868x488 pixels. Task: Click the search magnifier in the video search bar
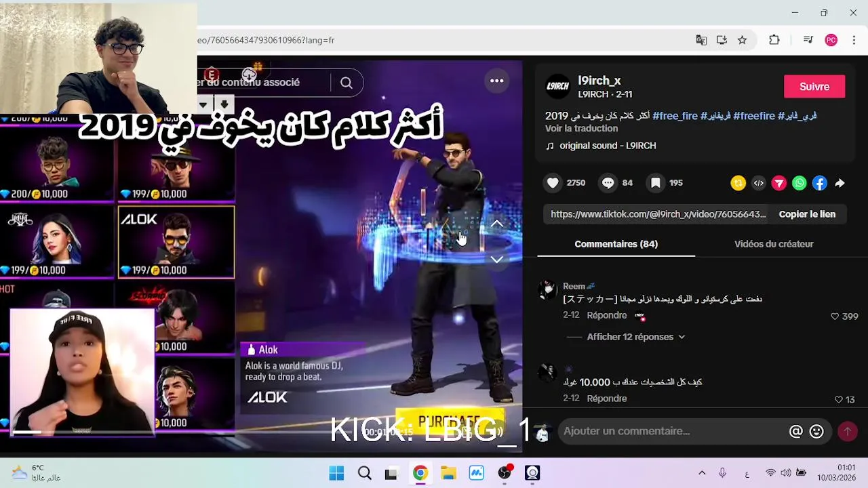click(347, 83)
